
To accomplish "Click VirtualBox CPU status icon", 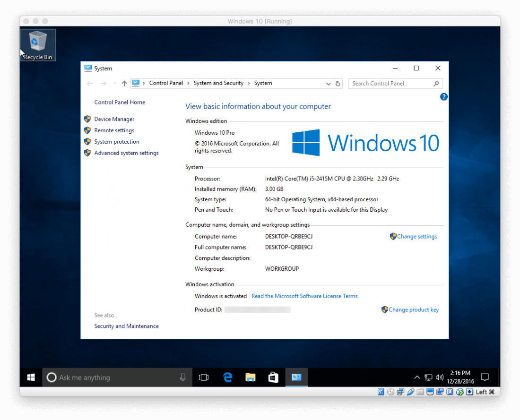I will pyautogui.click(x=450, y=392).
